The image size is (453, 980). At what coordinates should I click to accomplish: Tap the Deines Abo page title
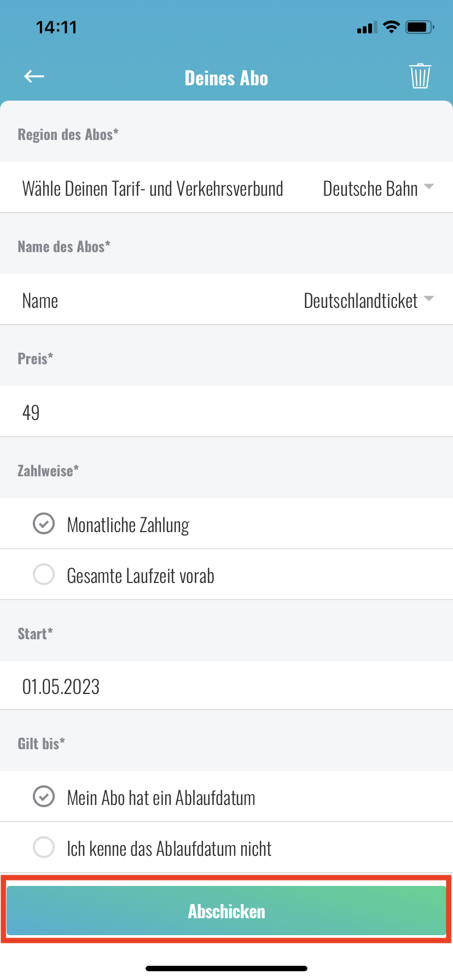pos(226,78)
